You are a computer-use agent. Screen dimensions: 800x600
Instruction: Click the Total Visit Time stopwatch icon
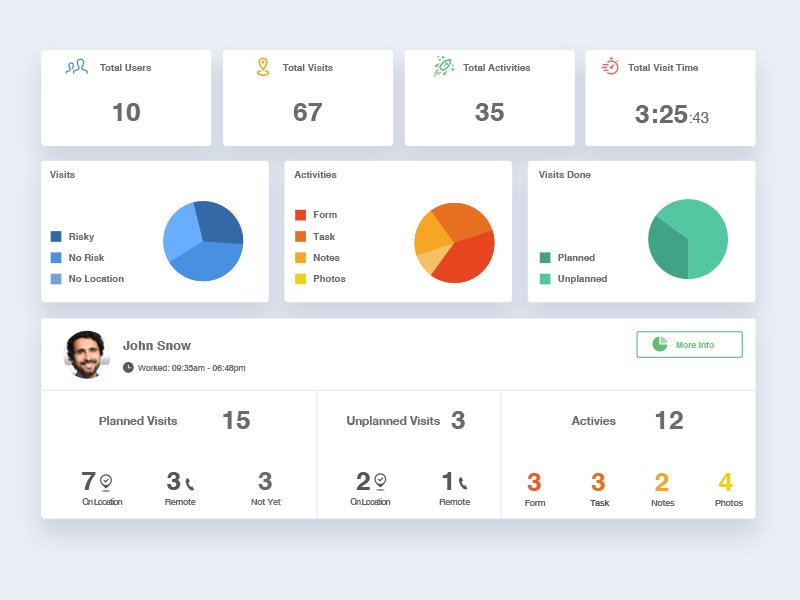[610, 67]
